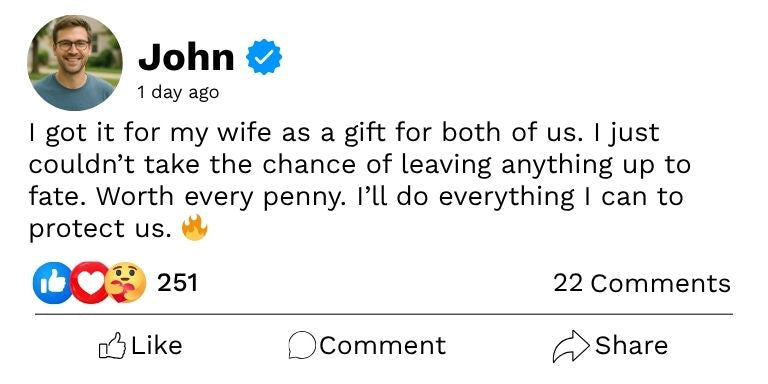Click the blue thumbs-up reaction icon
Screen dimensions: 768x384
pyautogui.click(x=53, y=283)
